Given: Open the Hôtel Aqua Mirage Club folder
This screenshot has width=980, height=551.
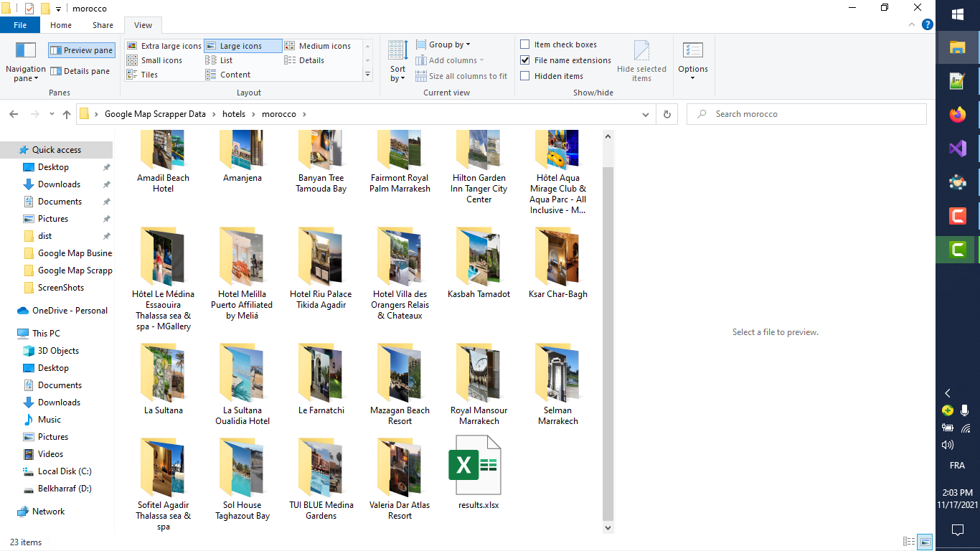Looking at the screenshot, I should pos(558,172).
